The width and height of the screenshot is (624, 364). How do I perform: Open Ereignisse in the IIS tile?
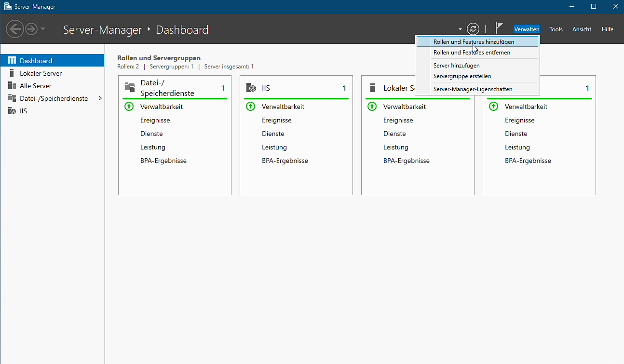[x=277, y=120]
